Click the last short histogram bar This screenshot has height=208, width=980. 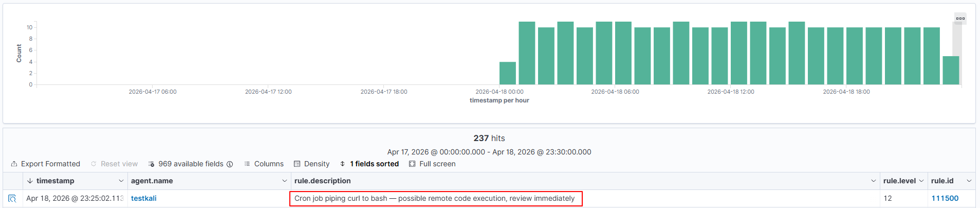click(950, 71)
